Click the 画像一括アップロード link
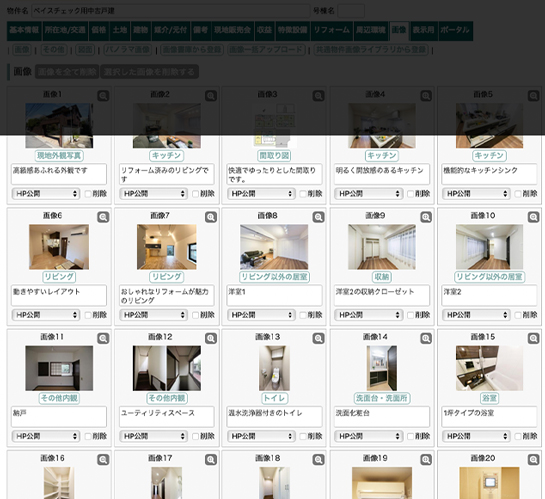 266,50
